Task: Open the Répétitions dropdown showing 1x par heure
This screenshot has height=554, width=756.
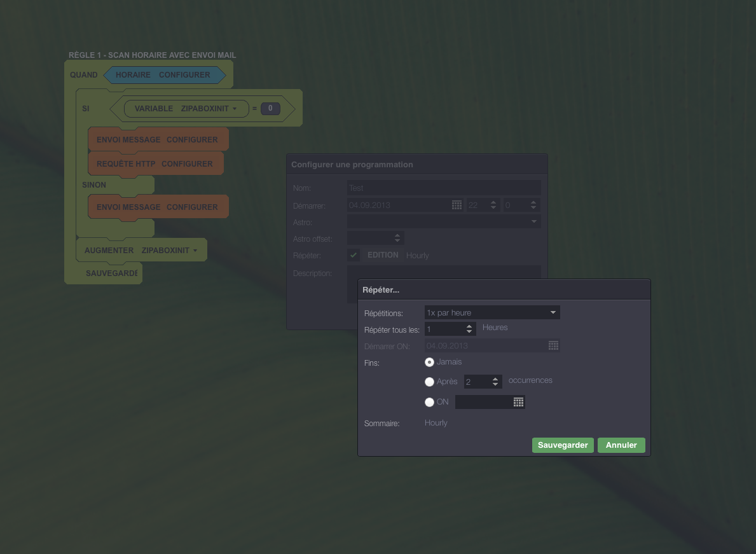Action: 492,312
